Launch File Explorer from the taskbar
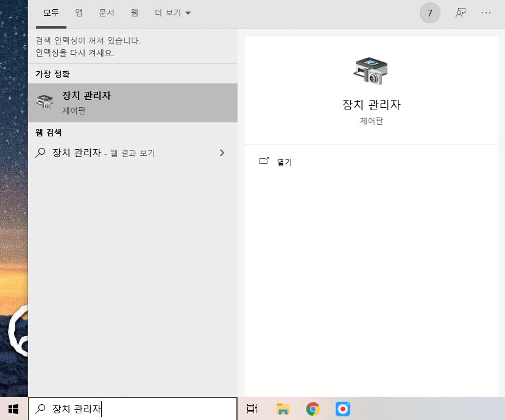 point(283,408)
